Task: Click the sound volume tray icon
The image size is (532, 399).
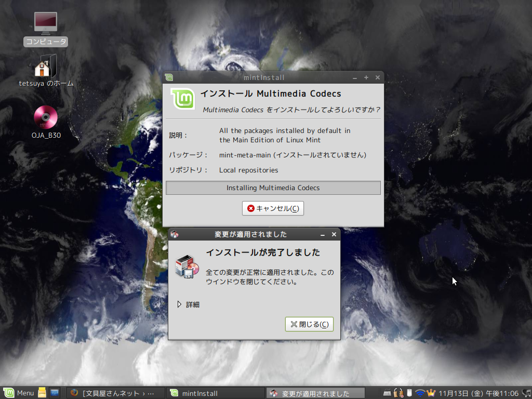Action: pos(527,393)
